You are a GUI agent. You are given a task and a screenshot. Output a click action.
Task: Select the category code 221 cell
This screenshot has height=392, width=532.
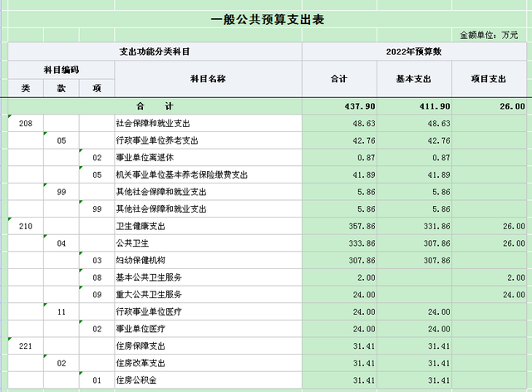coord(26,346)
